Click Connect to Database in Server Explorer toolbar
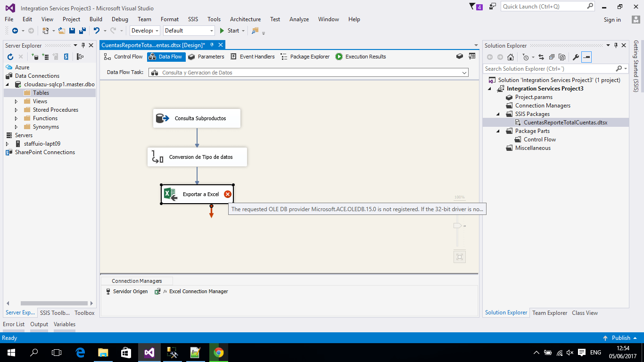 coord(35,57)
